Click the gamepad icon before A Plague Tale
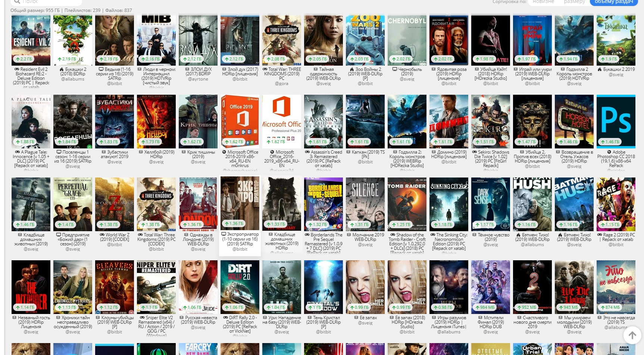Viewport: 644px width, 355px height. click(17, 152)
